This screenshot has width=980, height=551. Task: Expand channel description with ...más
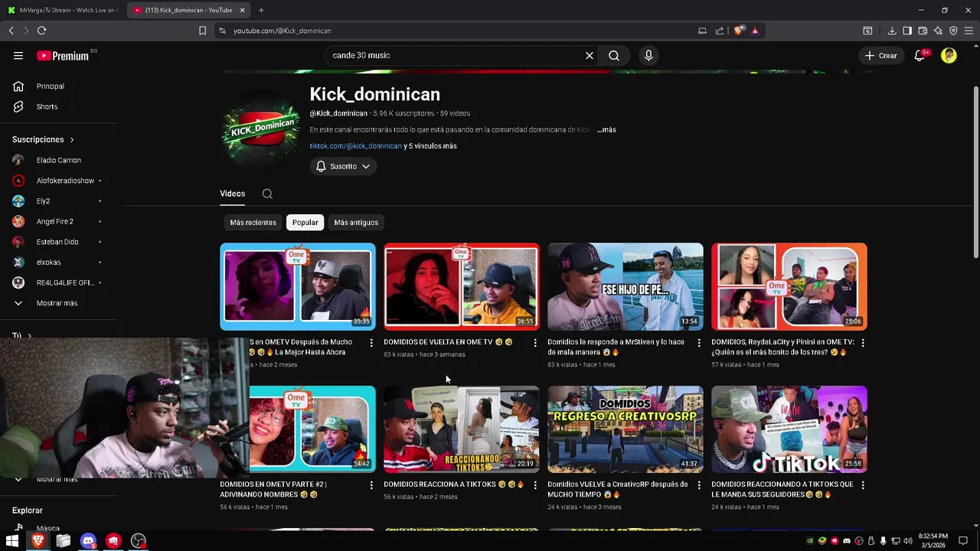(606, 130)
